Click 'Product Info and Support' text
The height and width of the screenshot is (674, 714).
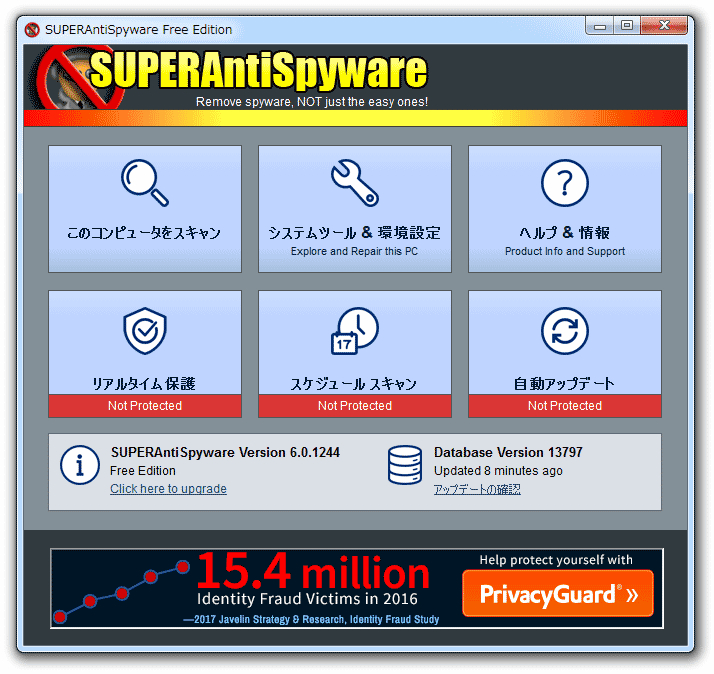click(565, 251)
